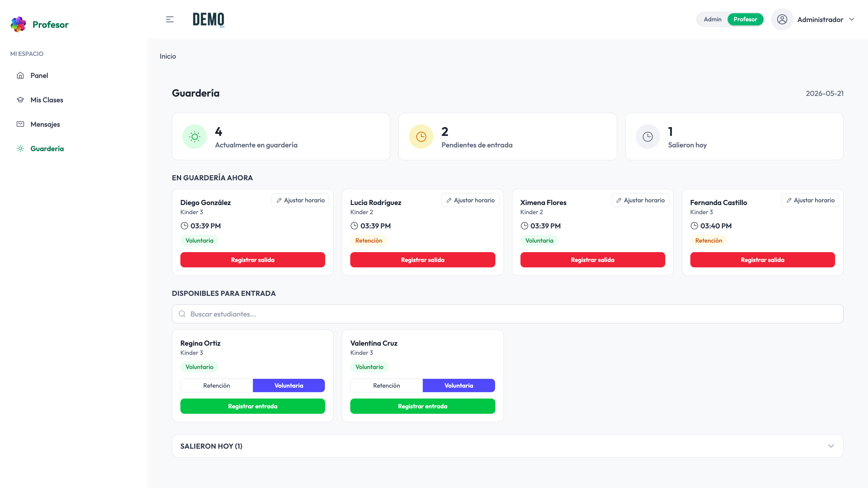868x488 pixels.
Task: Click the Guardería sun icon in sidebar
Action: (20, 148)
